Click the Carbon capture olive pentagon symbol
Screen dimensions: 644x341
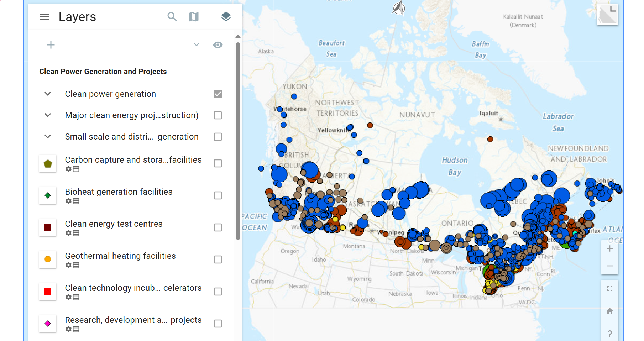(48, 164)
